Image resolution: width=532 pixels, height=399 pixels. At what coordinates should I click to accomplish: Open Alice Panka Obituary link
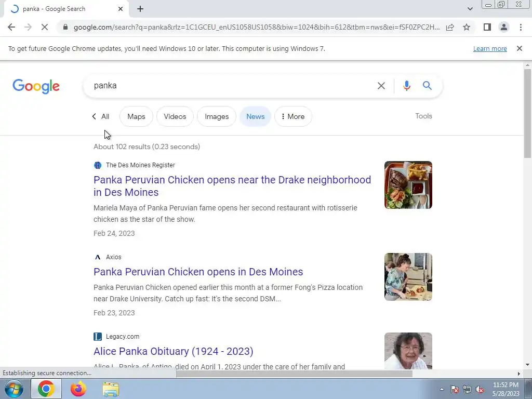click(x=174, y=351)
